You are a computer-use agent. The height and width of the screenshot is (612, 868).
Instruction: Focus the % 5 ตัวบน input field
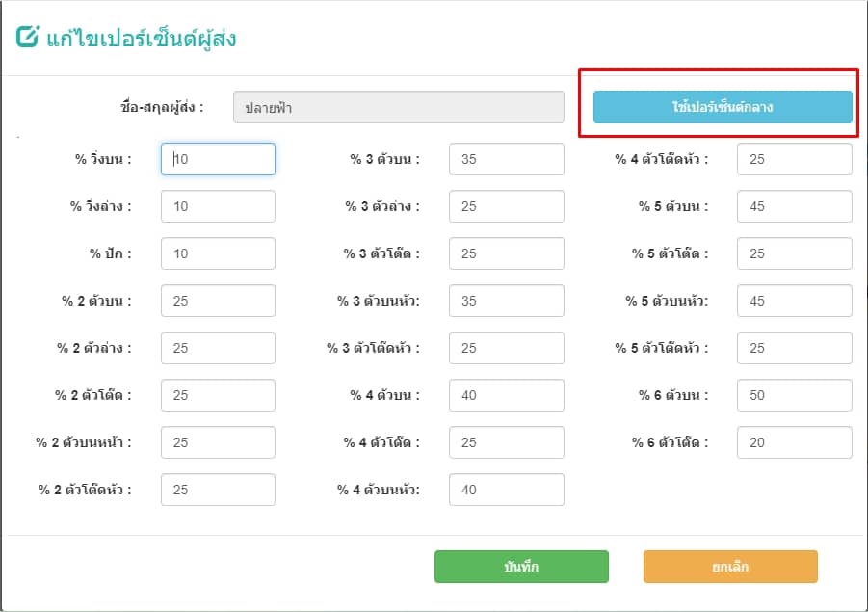[795, 206]
